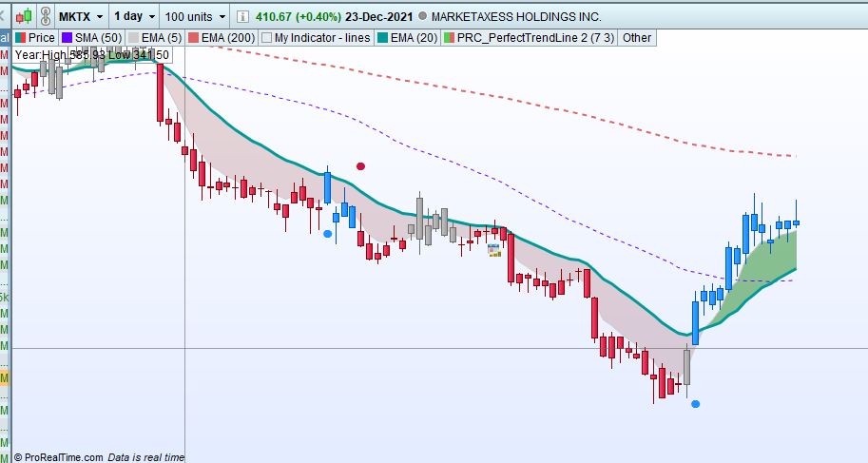Screen dimensions: 868x463
Task: Click the Other legend button
Action: 637,38
